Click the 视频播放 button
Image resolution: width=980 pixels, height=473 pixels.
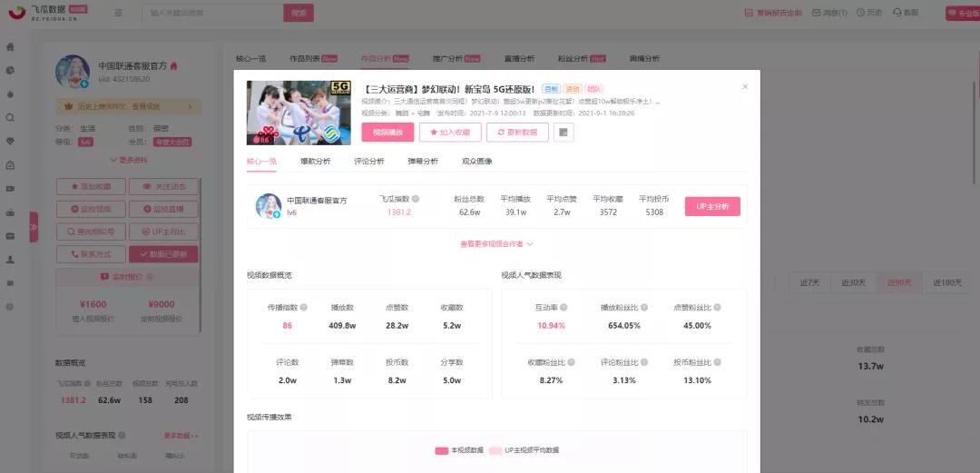coord(387,132)
